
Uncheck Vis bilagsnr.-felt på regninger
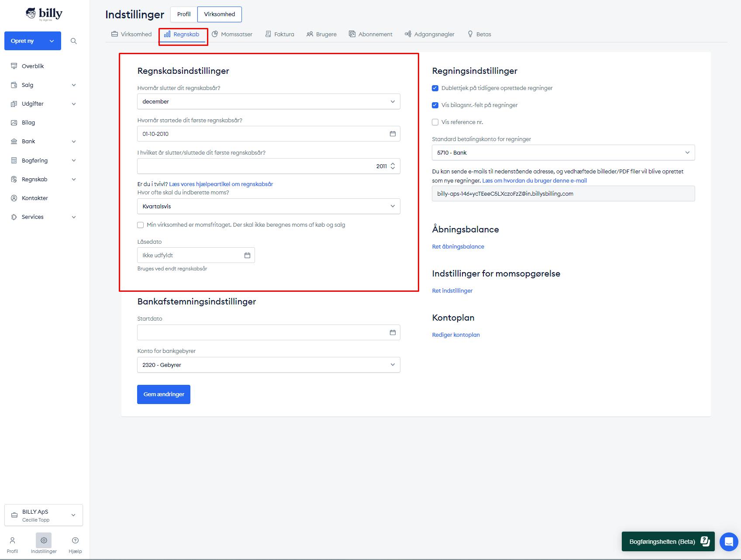(435, 105)
